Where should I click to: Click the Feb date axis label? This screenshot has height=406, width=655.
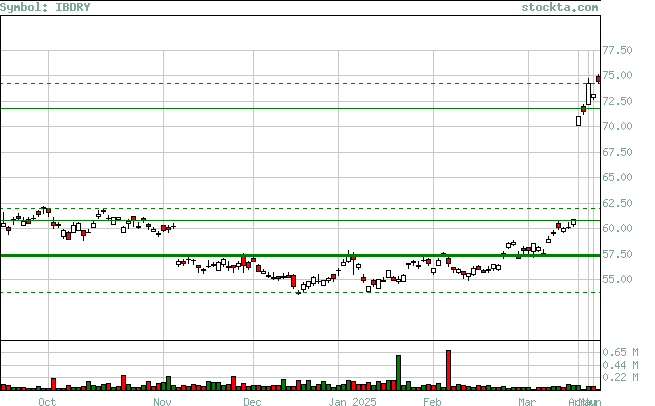click(432, 401)
